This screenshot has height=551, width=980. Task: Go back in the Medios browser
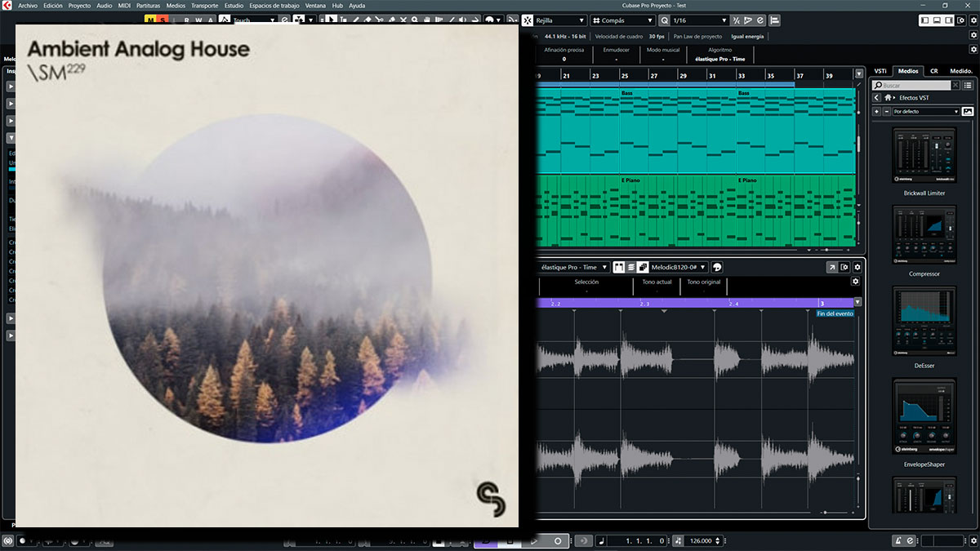coord(876,98)
